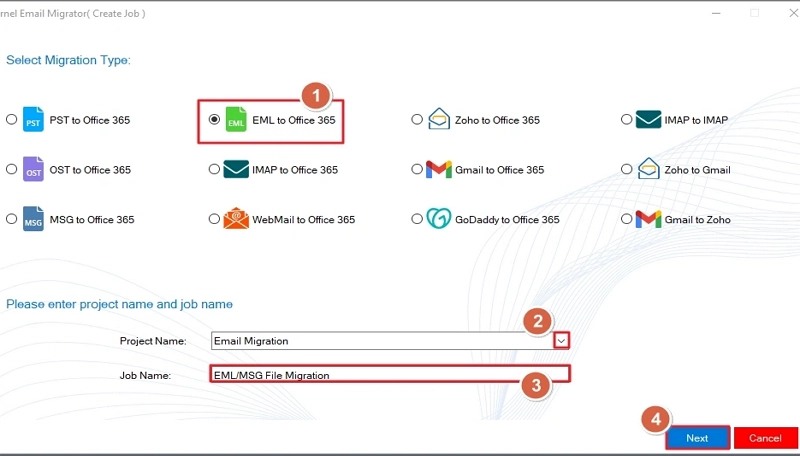Select IMAP to Office 365 radio button
The height and width of the screenshot is (456, 800).
tap(214, 169)
